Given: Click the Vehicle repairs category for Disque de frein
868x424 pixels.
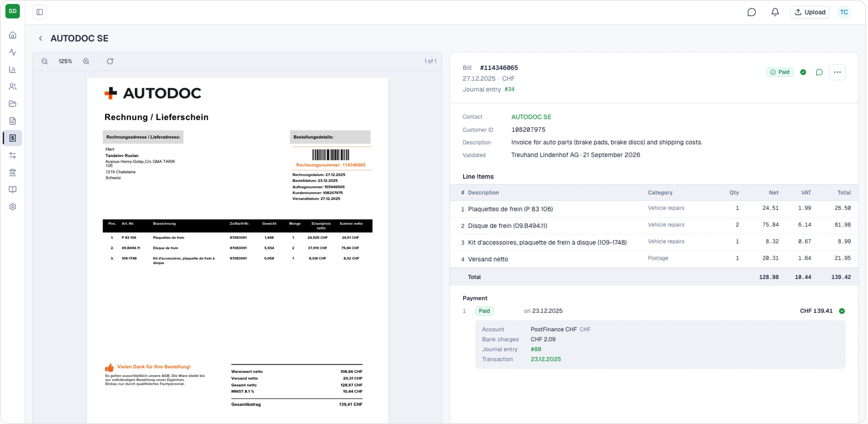Looking at the screenshot, I should [666, 225].
